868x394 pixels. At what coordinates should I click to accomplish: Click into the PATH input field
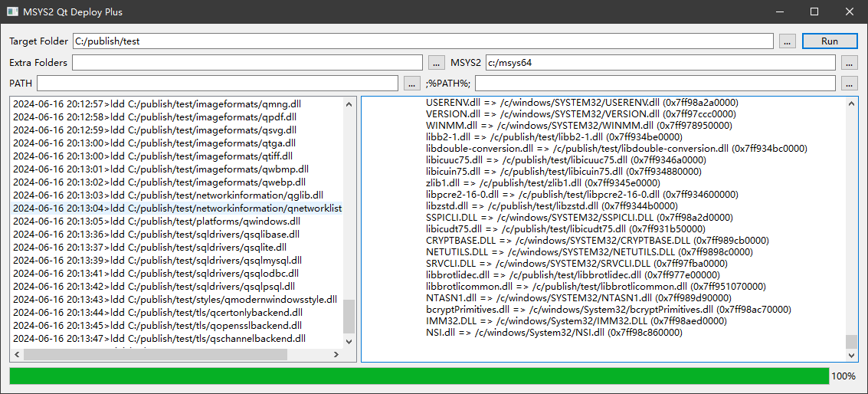coord(217,84)
